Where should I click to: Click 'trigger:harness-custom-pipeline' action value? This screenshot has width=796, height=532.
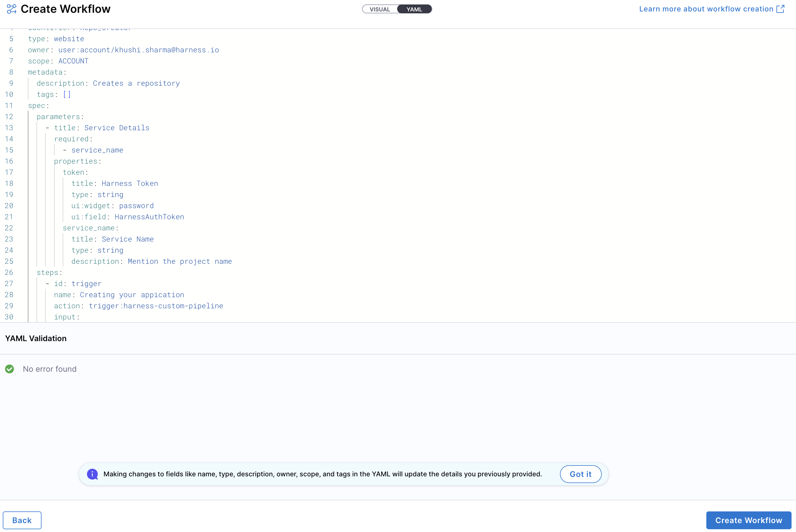[156, 306]
